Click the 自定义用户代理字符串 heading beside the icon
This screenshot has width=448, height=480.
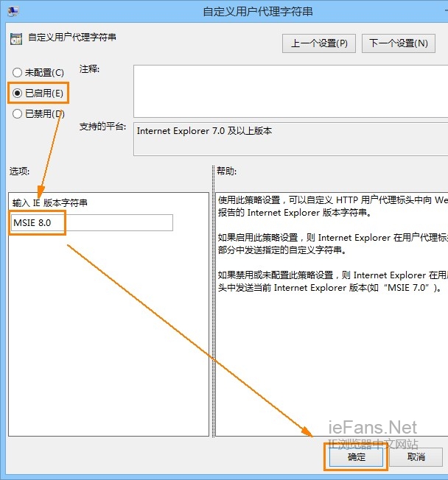click(72, 37)
